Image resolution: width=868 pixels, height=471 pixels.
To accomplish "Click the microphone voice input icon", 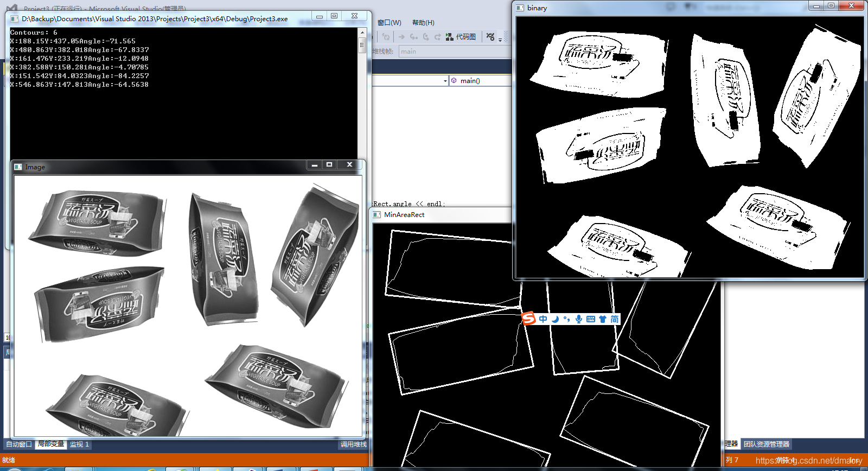I will (x=579, y=319).
